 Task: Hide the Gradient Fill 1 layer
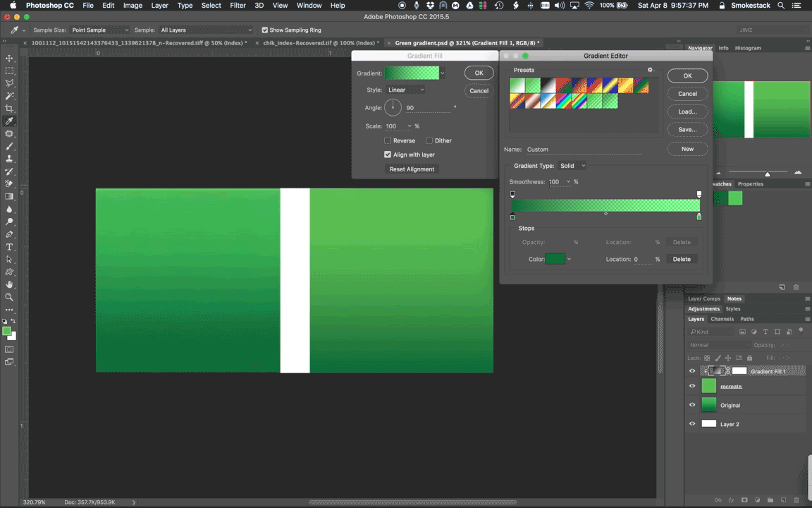(x=692, y=371)
